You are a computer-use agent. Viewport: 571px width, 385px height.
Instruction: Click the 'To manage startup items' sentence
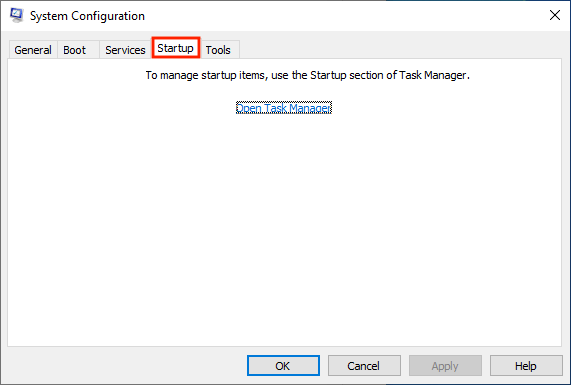coord(308,75)
